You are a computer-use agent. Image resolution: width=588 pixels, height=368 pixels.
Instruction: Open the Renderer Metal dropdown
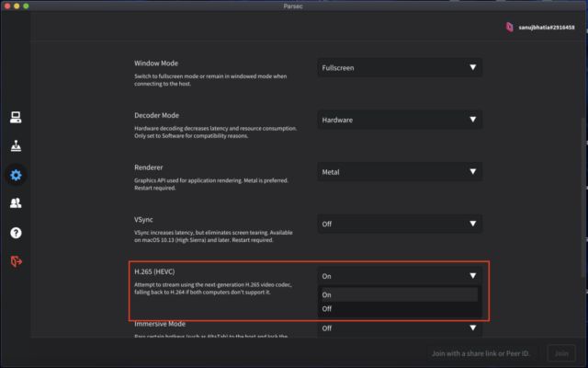[400, 172]
